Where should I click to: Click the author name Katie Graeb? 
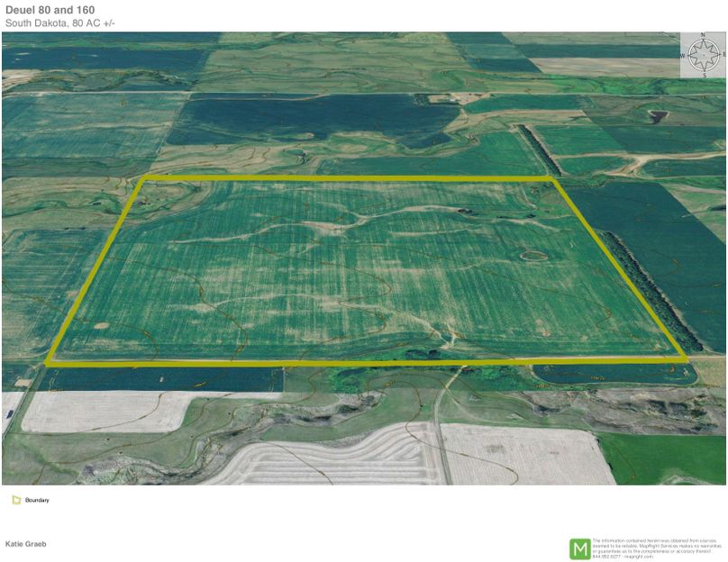(x=26, y=544)
